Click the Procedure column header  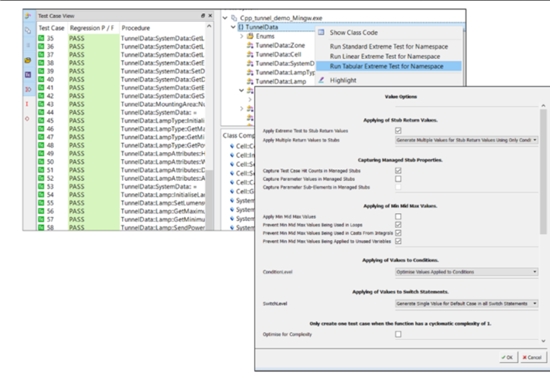(x=136, y=28)
